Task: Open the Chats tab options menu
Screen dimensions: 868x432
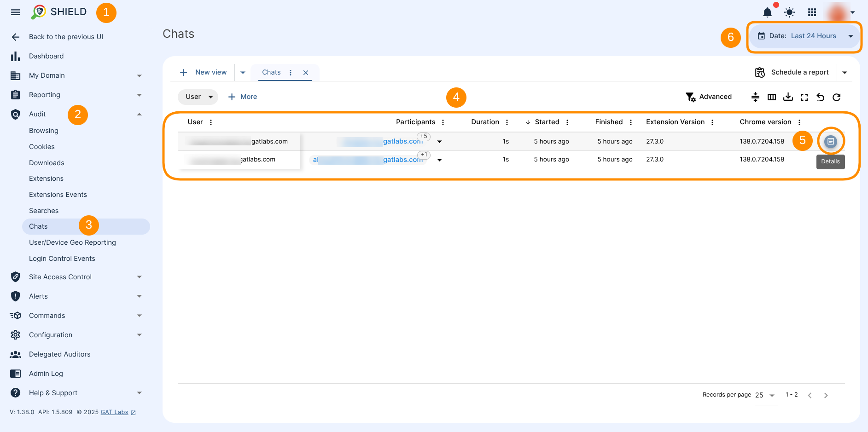Action: [291, 73]
